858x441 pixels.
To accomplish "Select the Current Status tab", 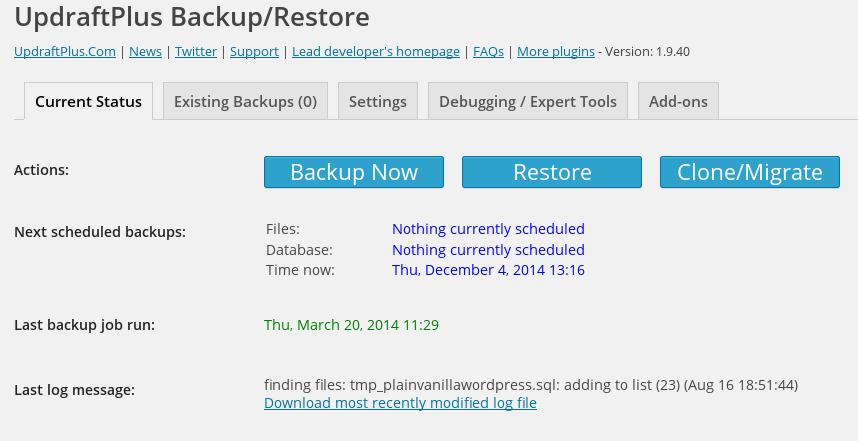I will pyautogui.click(x=89, y=101).
